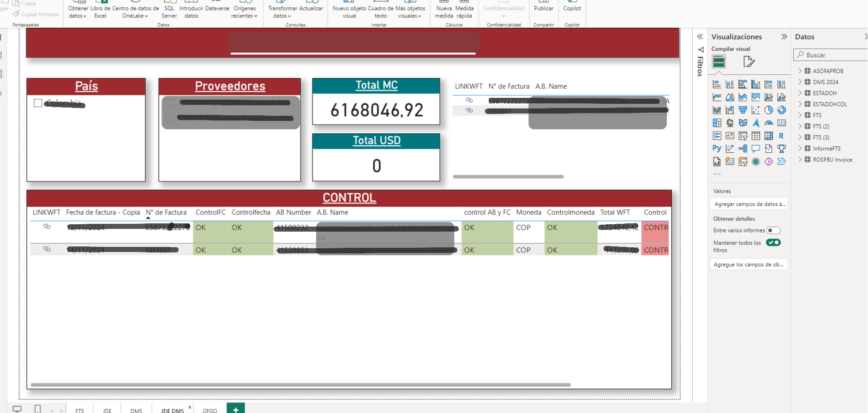Open the 'Orígenes recientes' dropdown

(245, 12)
